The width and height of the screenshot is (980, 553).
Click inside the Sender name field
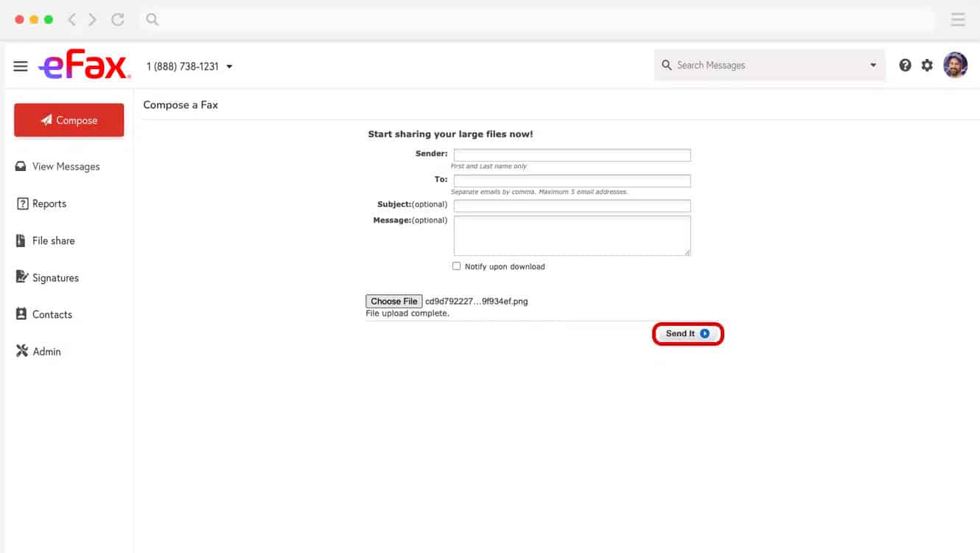pos(572,155)
